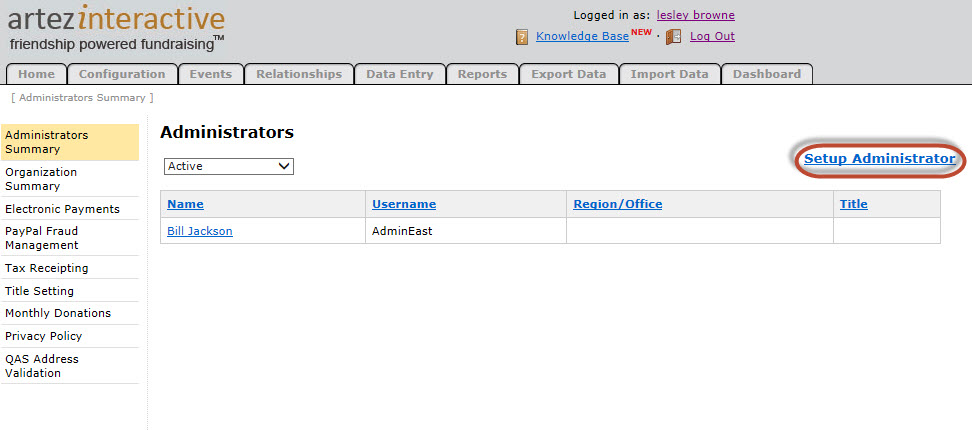Open the Events tab
This screenshot has height=430, width=972.
point(210,74)
